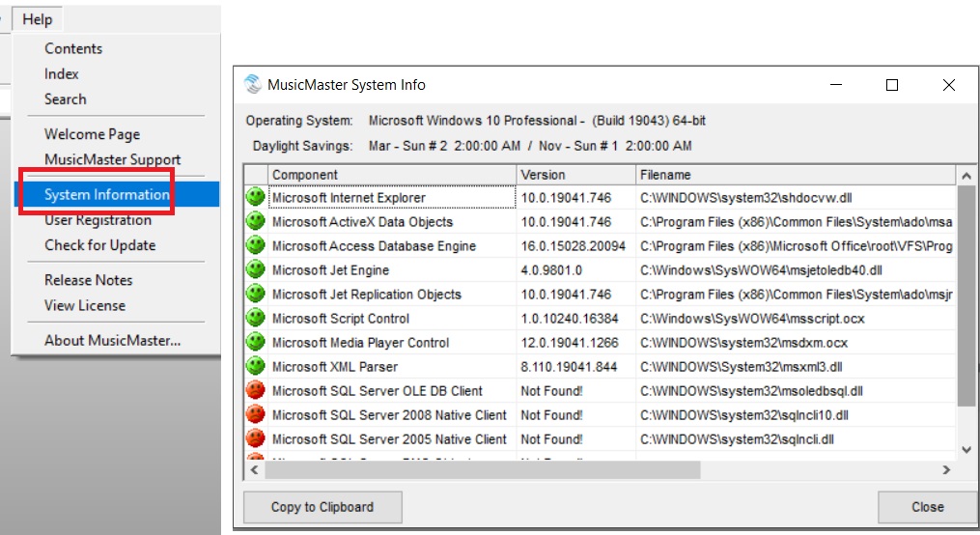Click version value 16.0.15028.20094

(574, 246)
